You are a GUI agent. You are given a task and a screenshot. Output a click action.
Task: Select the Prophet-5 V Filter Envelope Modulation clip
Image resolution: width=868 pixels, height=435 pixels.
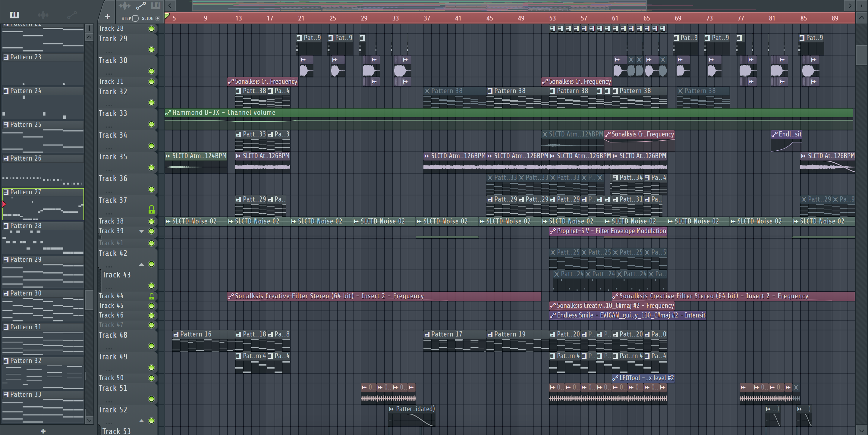[x=608, y=231]
